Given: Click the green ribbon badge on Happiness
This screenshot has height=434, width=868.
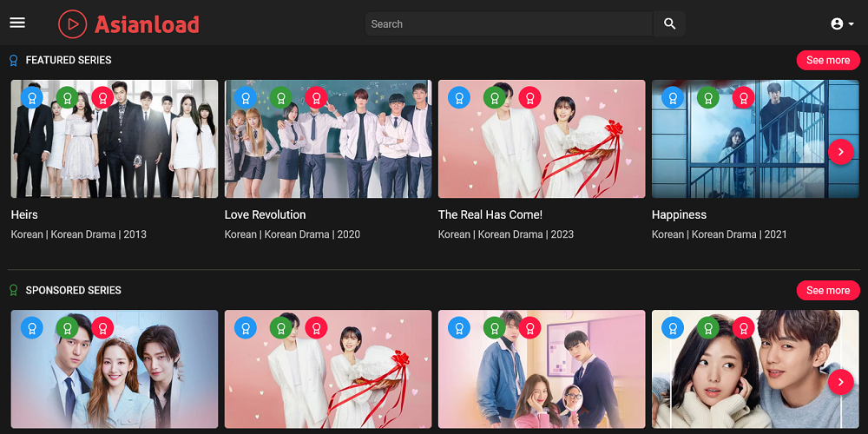Looking at the screenshot, I should click(708, 97).
